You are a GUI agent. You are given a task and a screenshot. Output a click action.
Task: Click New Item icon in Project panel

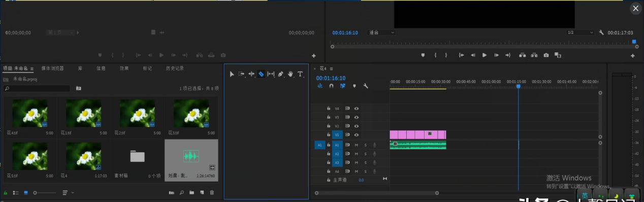pyautogui.click(x=202, y=193)
